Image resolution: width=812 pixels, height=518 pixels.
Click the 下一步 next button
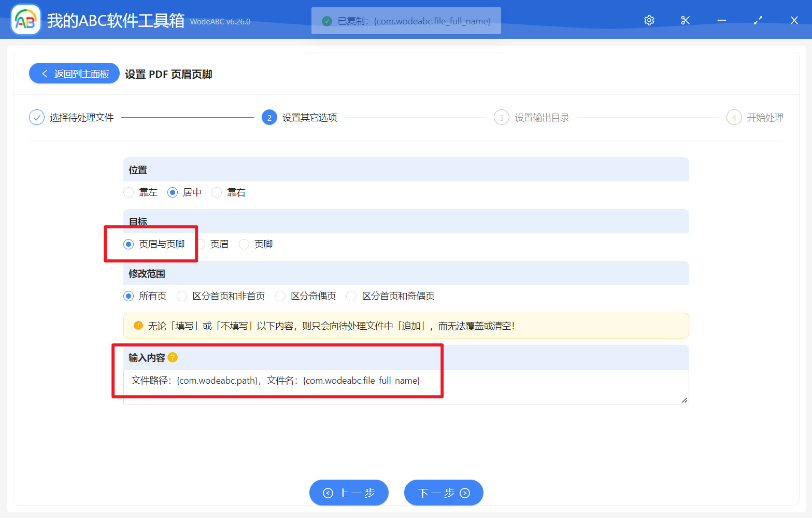click(443, 493)
